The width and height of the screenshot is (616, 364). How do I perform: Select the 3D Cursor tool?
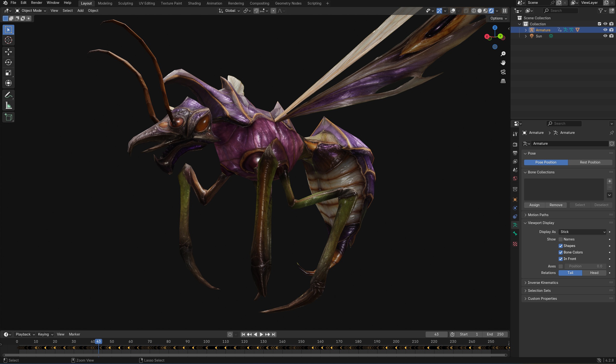coord(8,40)
